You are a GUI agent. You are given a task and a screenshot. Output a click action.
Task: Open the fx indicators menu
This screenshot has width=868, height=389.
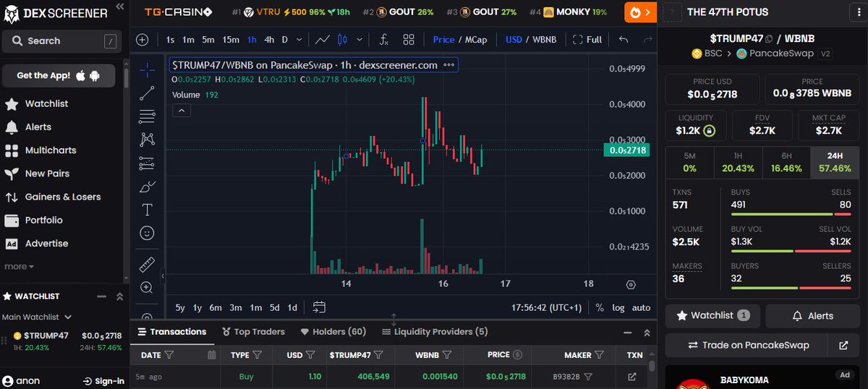[x=384, y=40]
